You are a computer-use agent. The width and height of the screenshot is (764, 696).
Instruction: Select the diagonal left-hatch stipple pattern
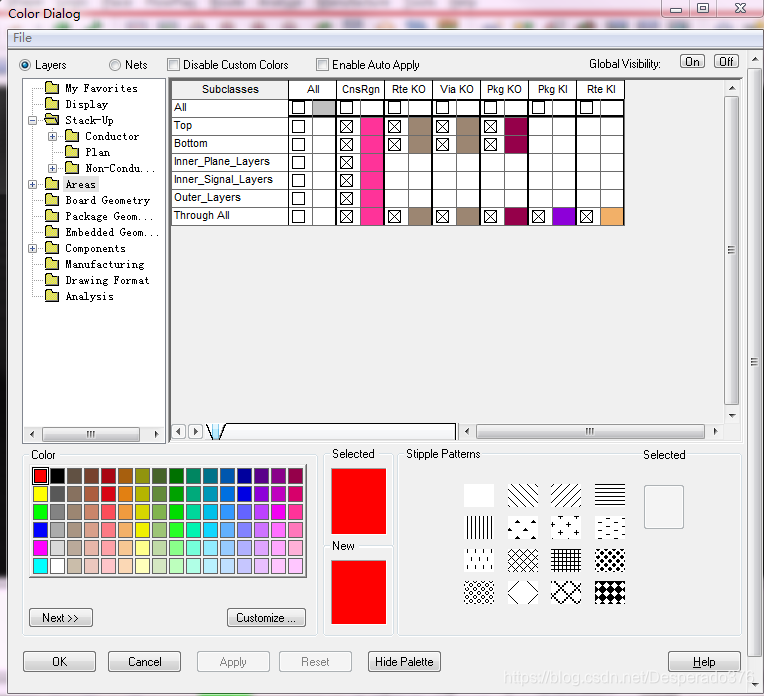point(523,495)
